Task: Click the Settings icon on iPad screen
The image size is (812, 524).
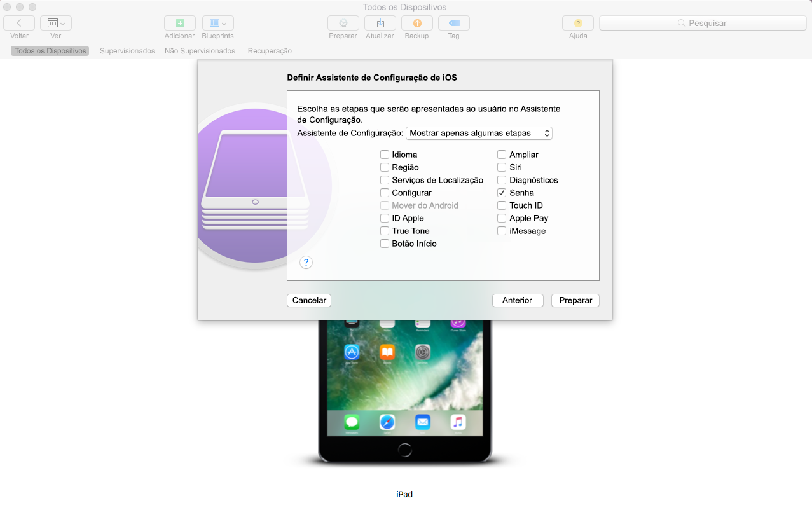Action: [x=423, y=352]
